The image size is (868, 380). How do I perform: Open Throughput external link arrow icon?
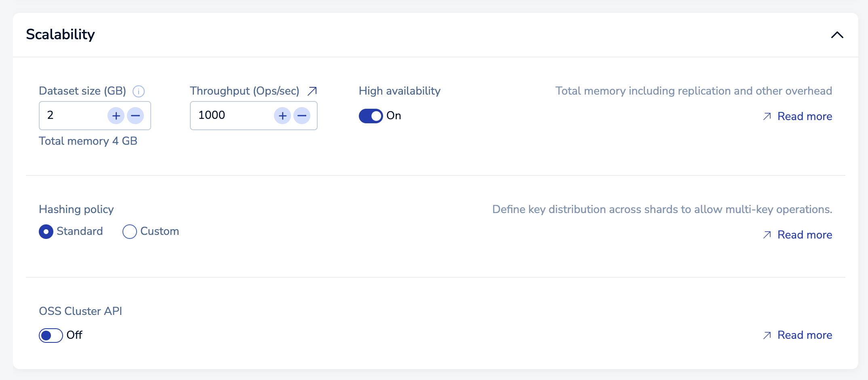click(312, 91)
